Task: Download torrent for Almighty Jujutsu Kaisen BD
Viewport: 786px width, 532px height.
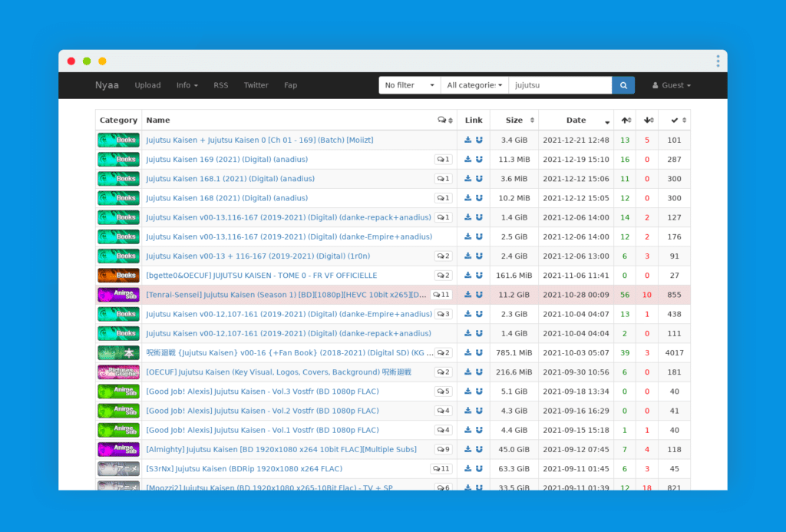Action: tap(467, 449)
